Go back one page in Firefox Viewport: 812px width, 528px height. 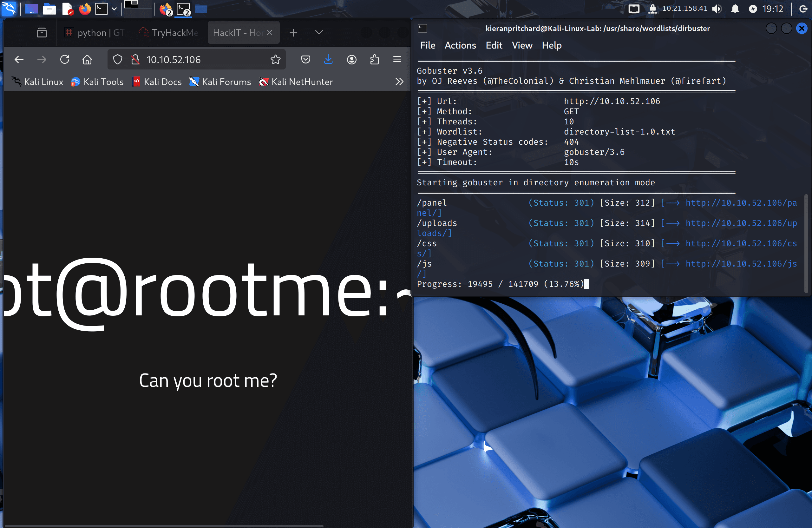tap(19, 60)
